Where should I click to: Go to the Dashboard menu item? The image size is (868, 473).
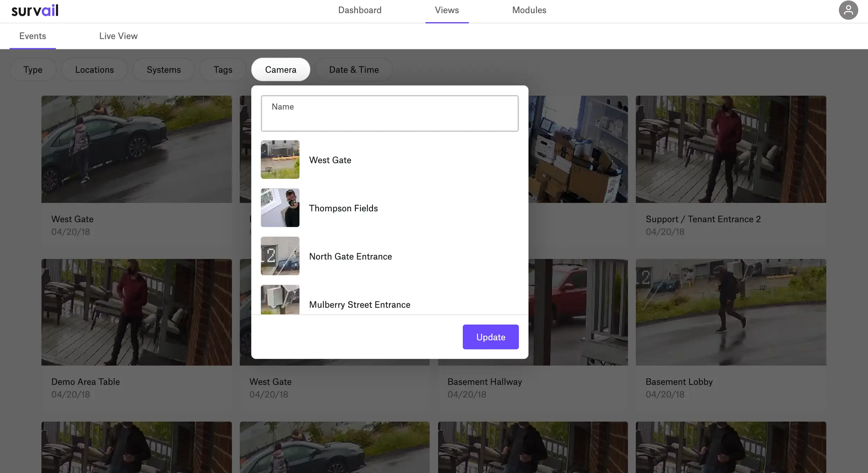click(x=360, y=10)
